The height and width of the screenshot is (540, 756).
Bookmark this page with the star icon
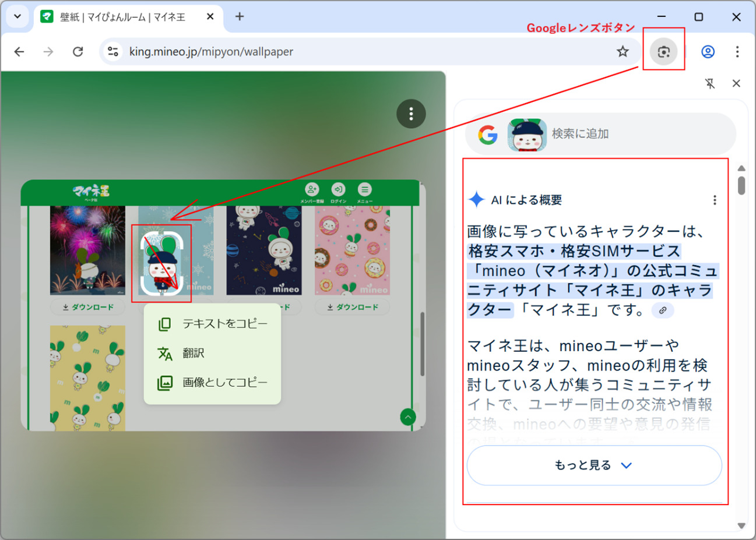pos(623,52)
